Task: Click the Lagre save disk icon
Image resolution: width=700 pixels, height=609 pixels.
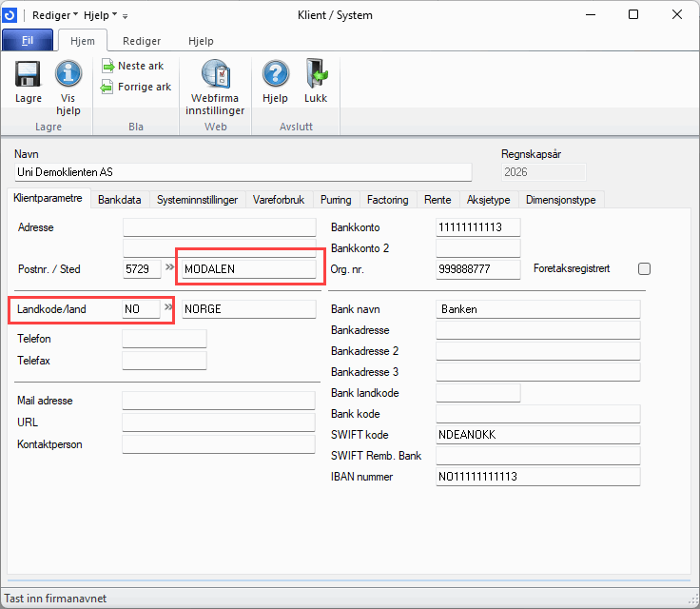Action: click(28, 73)
